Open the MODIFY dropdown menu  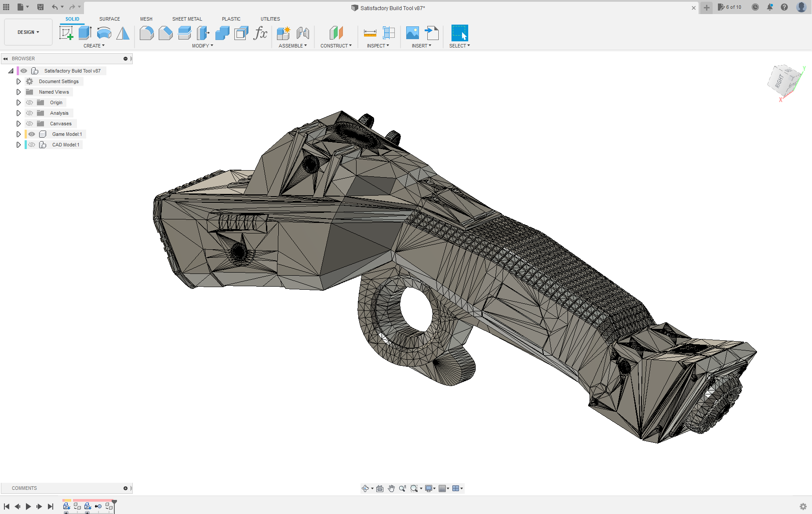(x=202, y=46)
